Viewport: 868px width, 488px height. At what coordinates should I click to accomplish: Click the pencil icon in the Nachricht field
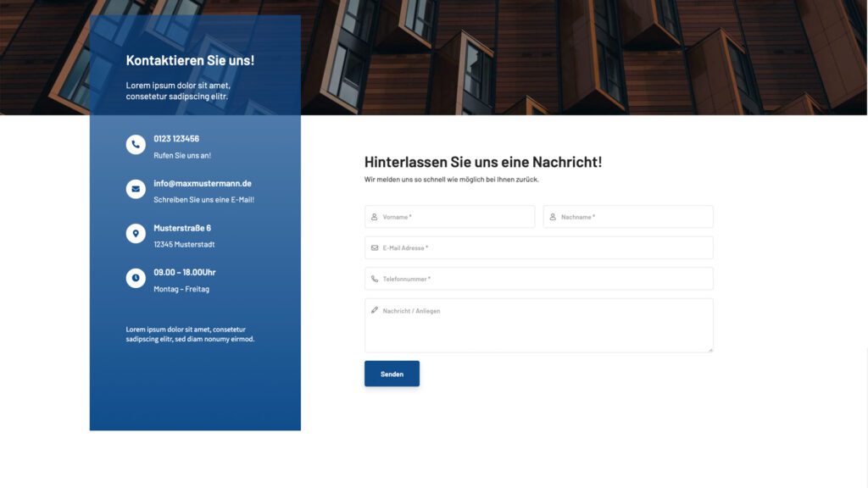tap(375, 310)
